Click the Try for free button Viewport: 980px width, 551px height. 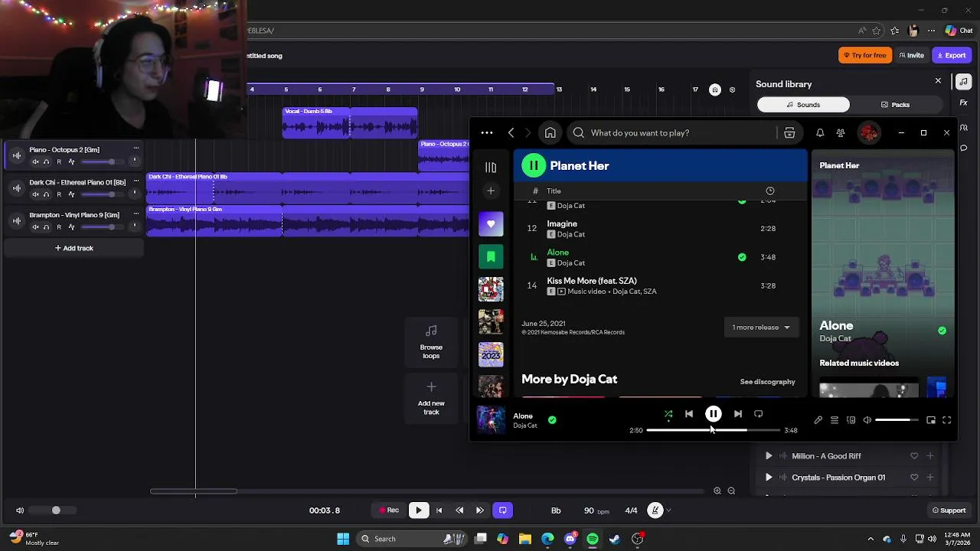(865, 55)
